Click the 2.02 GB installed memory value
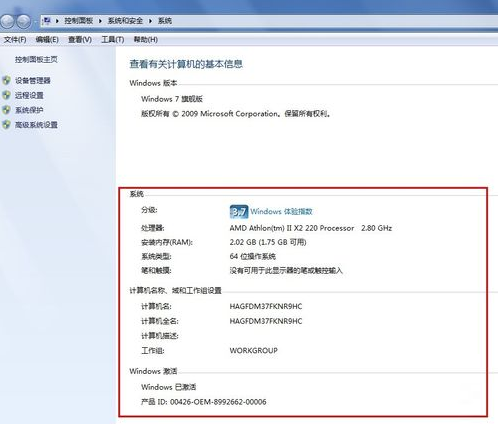Viewport: 503px width, 424px height. [x=268, y=242]
